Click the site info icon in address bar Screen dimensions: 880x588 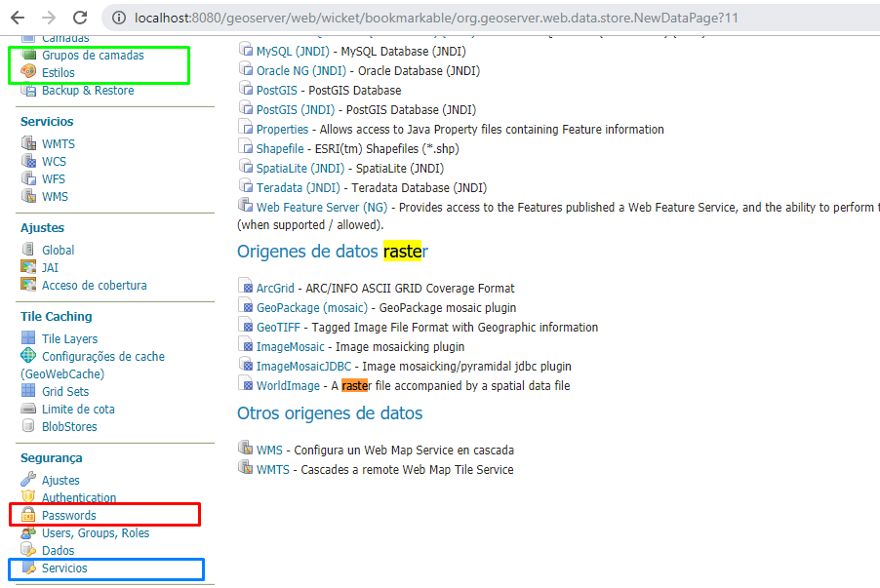119,18
